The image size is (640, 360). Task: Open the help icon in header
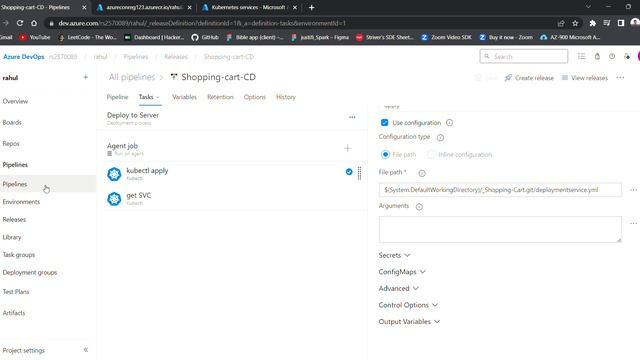612,56
